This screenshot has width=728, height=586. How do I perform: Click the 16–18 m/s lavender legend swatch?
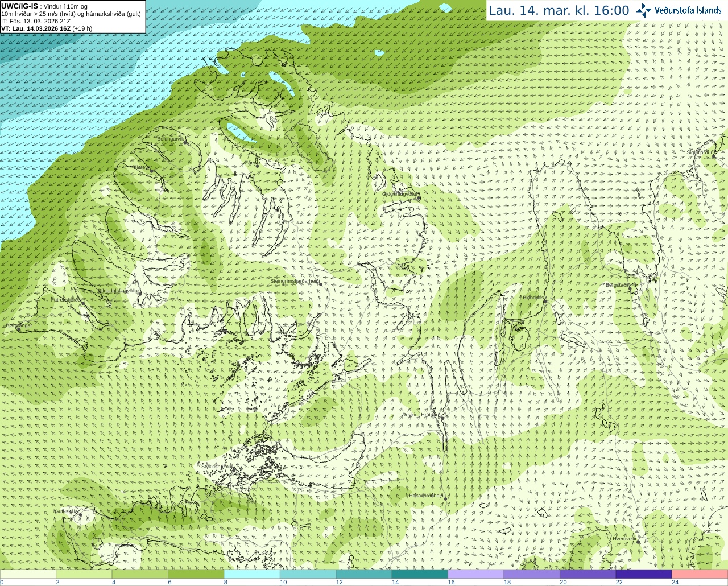click(x=476, y=574)
